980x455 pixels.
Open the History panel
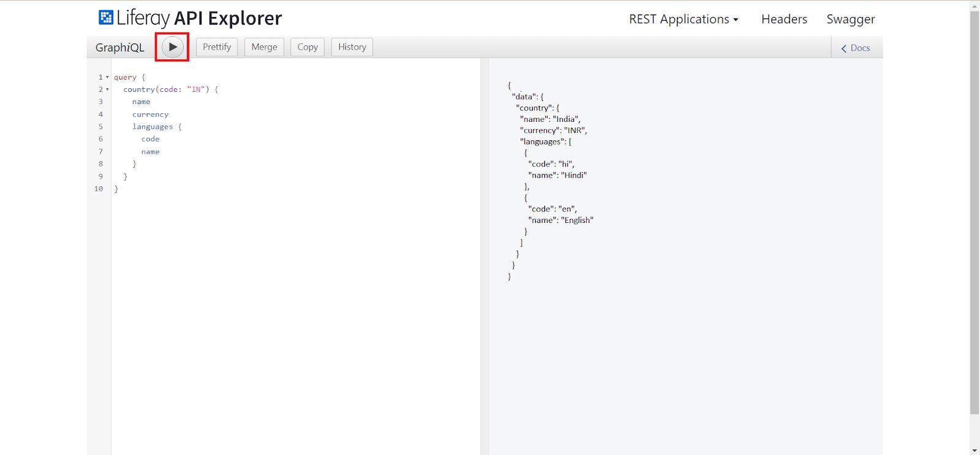[x=352, y=47]
